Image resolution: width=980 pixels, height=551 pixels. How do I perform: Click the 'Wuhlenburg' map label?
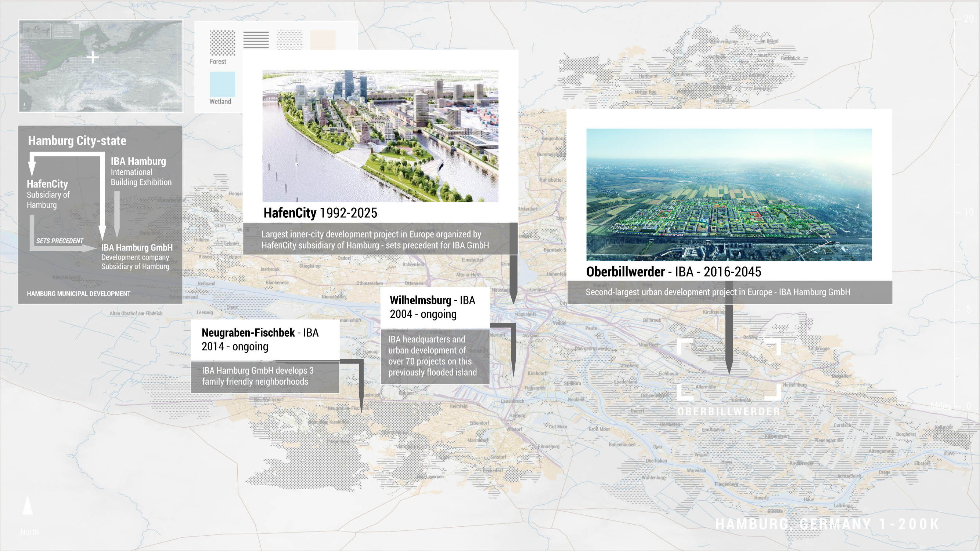pos(653,478)
